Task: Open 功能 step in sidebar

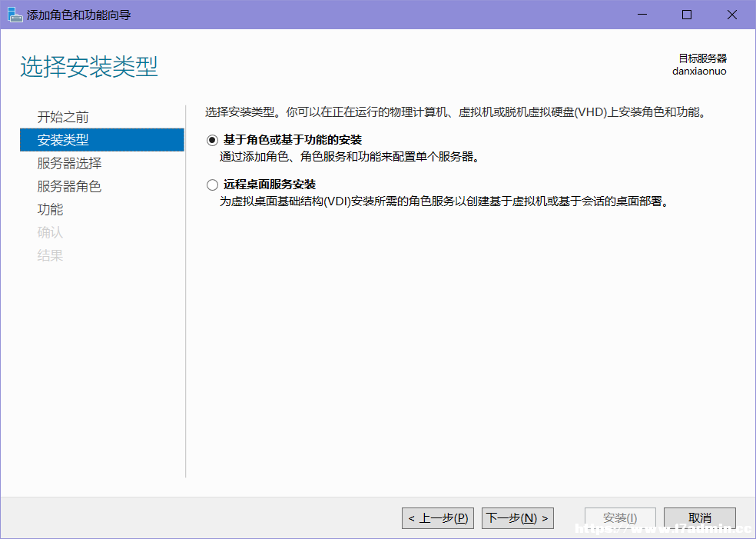Action: pyautogui.click(x=50, y=209)
